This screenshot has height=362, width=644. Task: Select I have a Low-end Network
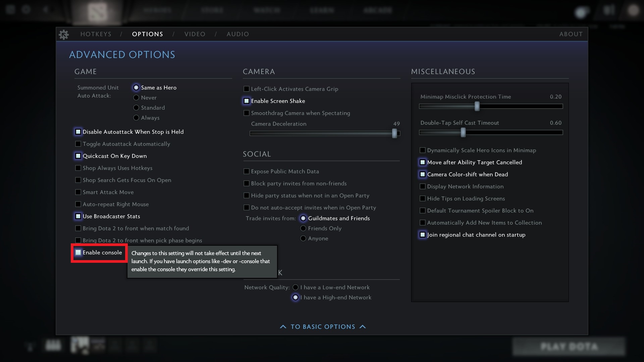coord(296,287)
